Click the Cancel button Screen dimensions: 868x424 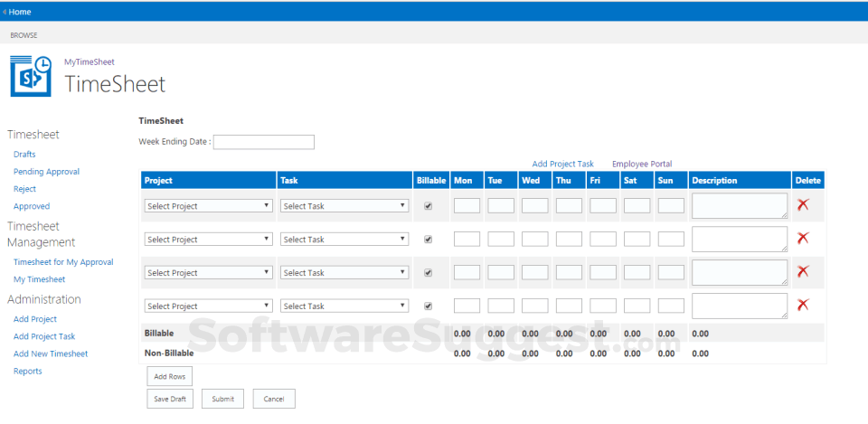click(274, 399)
